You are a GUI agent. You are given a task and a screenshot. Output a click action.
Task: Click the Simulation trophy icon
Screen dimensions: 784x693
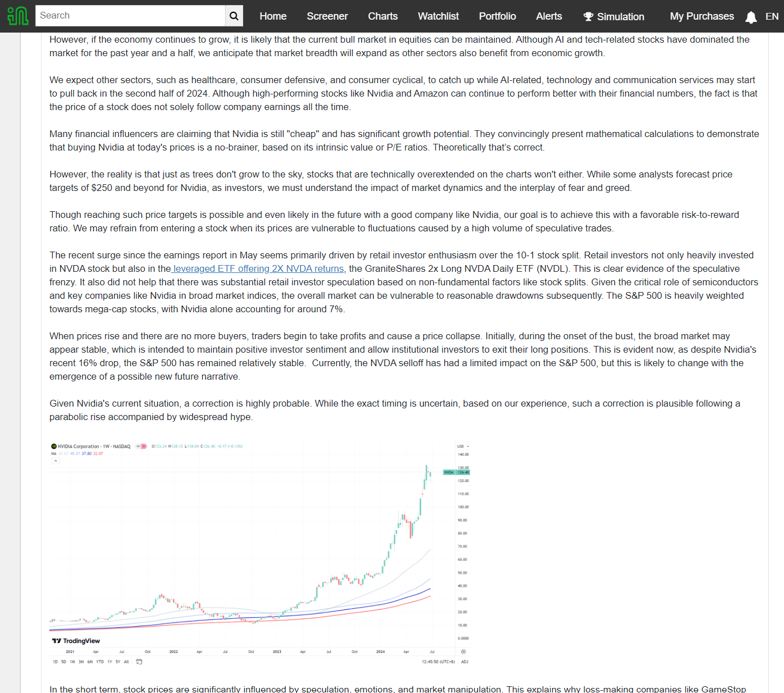click(x=588, y=17)
